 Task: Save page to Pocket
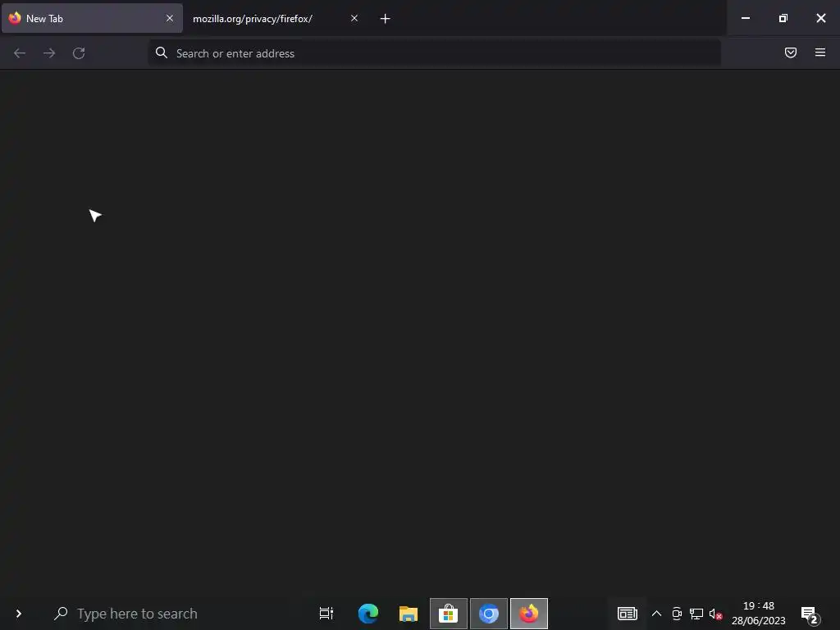tap(791, 52)
